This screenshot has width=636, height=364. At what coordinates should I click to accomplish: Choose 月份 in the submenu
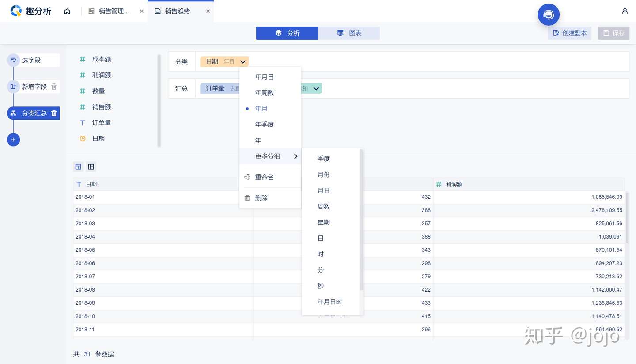point(331,174)
